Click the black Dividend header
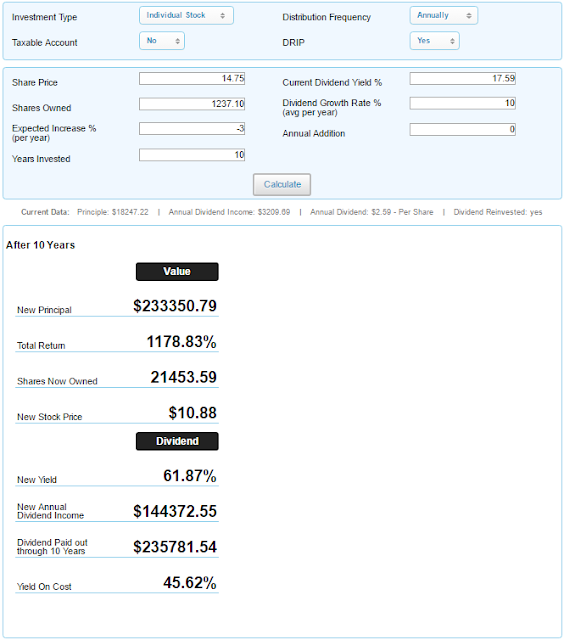Screen dimensions: 564x640 [177, 441]
